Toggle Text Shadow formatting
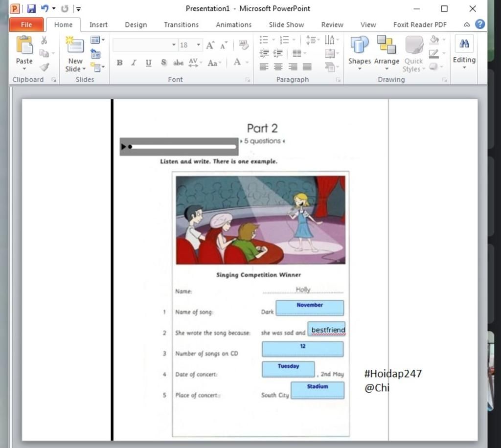This screenshot has height=448, width=501. pyautogui.click(x=163, y=63)
